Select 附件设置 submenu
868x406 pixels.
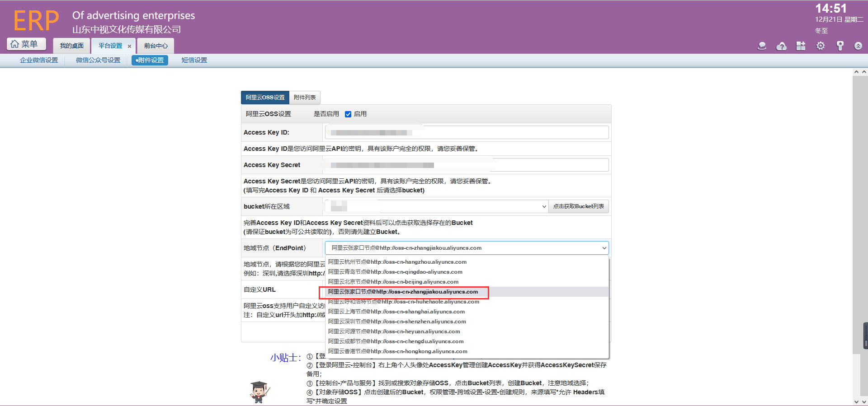150,60
